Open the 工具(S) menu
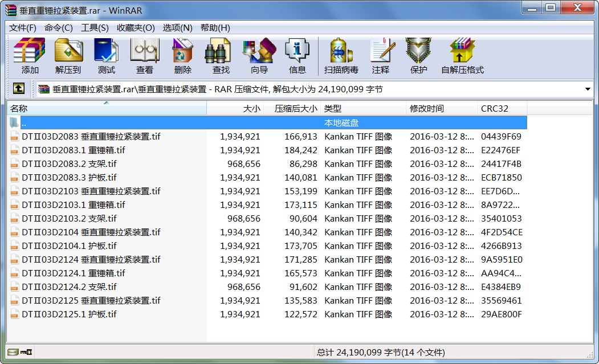Viewport: 599px width, 364px height. tap(95, 27)
